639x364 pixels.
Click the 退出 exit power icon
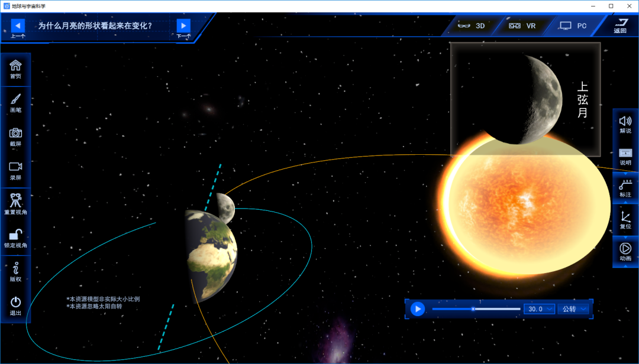point(15,305)
